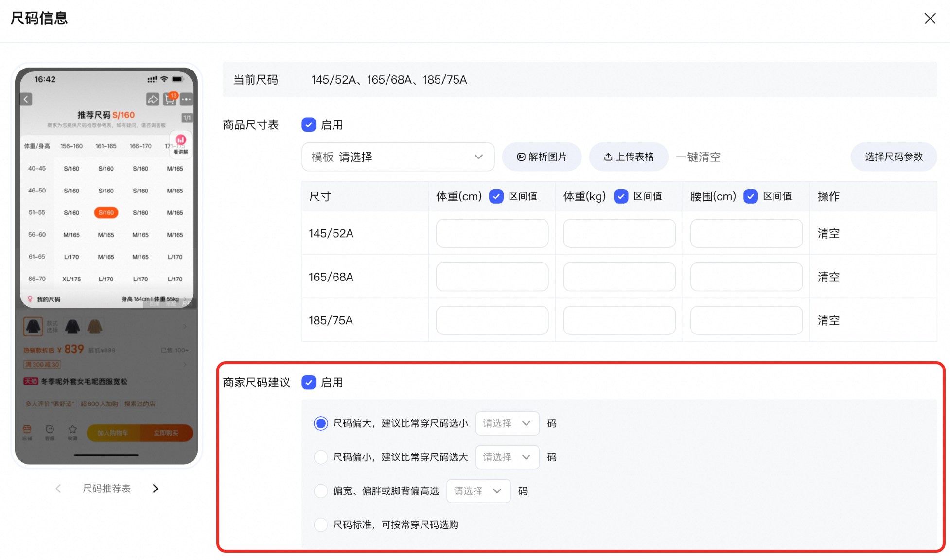Click the store icon in preview footer
Screen dimensions: 950x560
coord(27,432)
